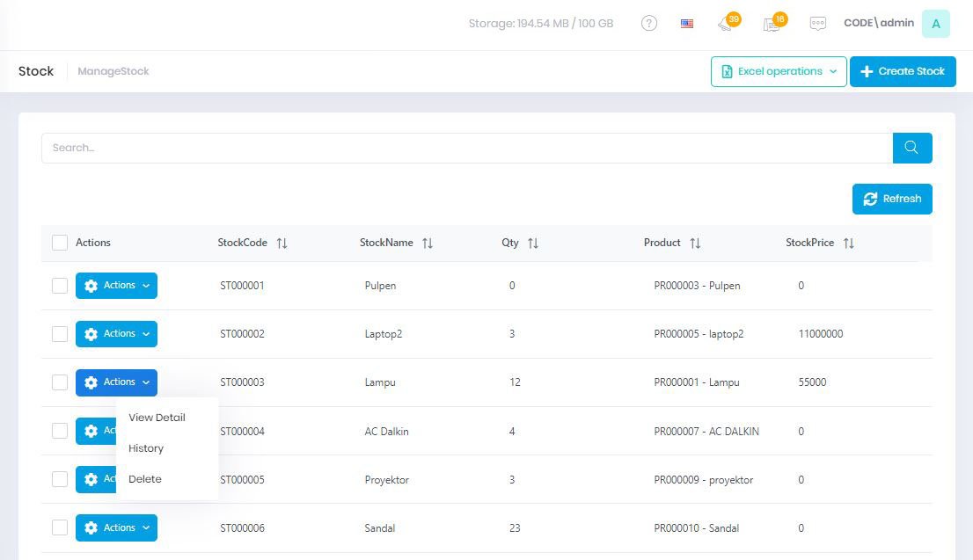Choose Delete from the actions menu

click(x=145, y=479)
